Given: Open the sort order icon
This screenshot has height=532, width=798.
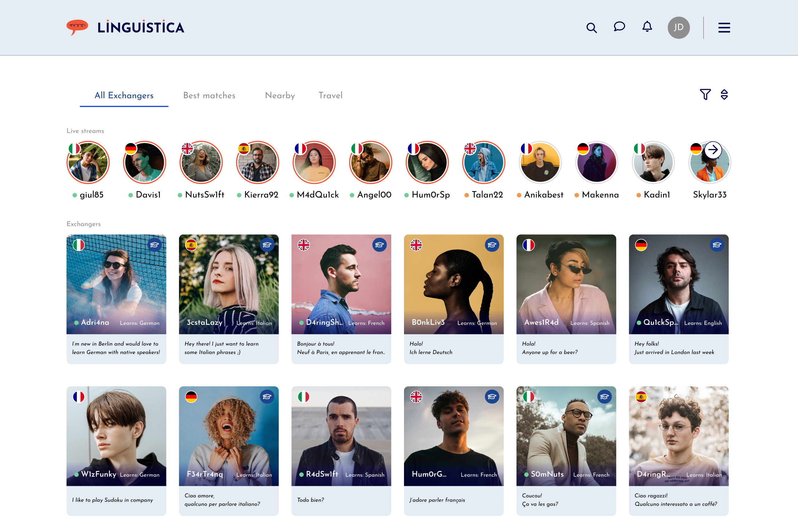Looking at the screenshot, I should pyautogui.click(x=724, y=94).
